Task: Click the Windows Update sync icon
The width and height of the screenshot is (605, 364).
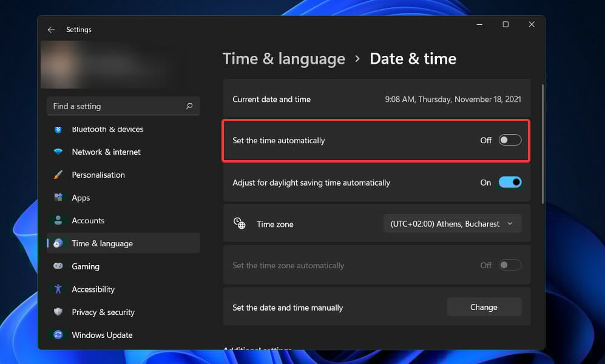Action: click(x=58, y=335)
